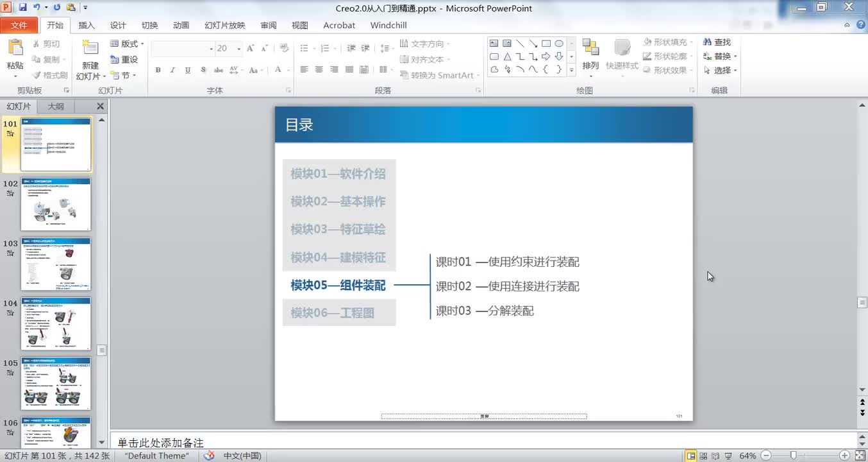Click the zoom in plus button
The width and height of the screenshot is (868, 462).
(843, 456)
